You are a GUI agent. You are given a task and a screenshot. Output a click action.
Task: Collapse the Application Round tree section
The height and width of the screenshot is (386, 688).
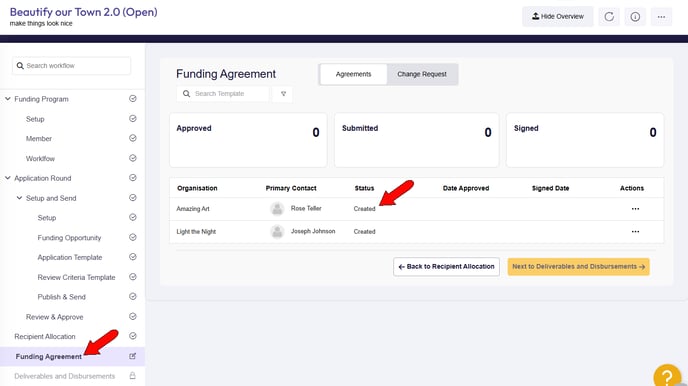click(x=7, y=178)
